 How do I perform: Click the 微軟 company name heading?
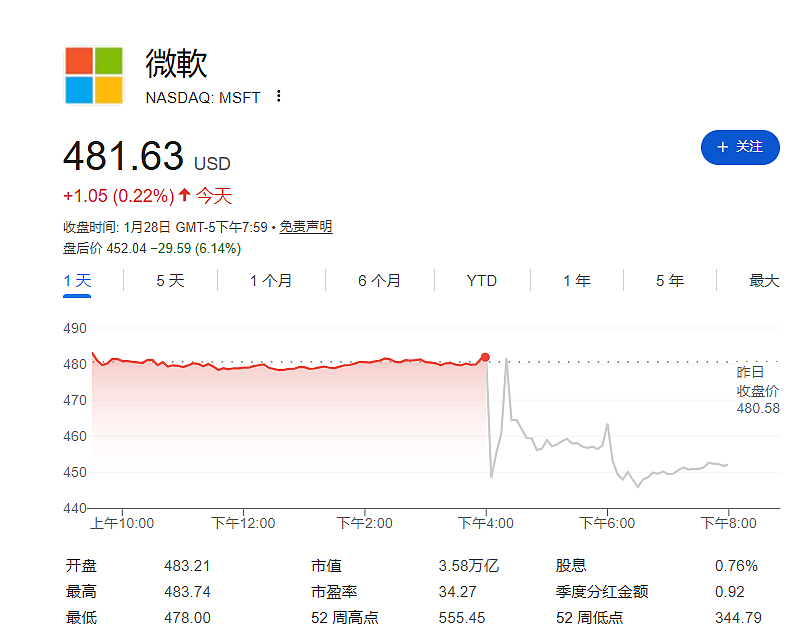tap(176, 64)
